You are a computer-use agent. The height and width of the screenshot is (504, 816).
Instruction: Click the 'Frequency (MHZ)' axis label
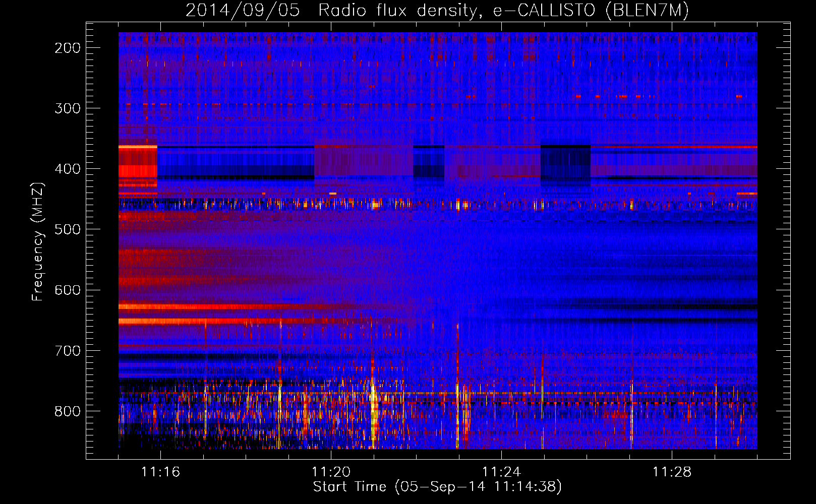38,241
